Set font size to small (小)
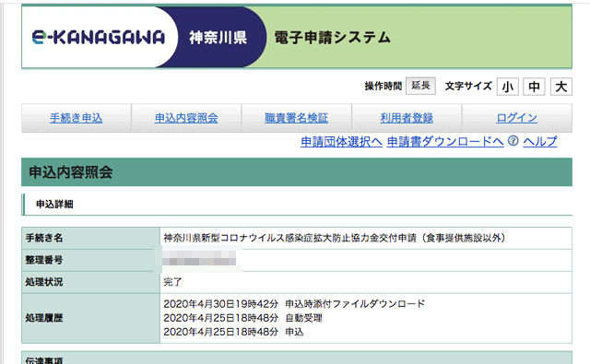This screenshot has width=590, height=364. click(x=508, y=87)
